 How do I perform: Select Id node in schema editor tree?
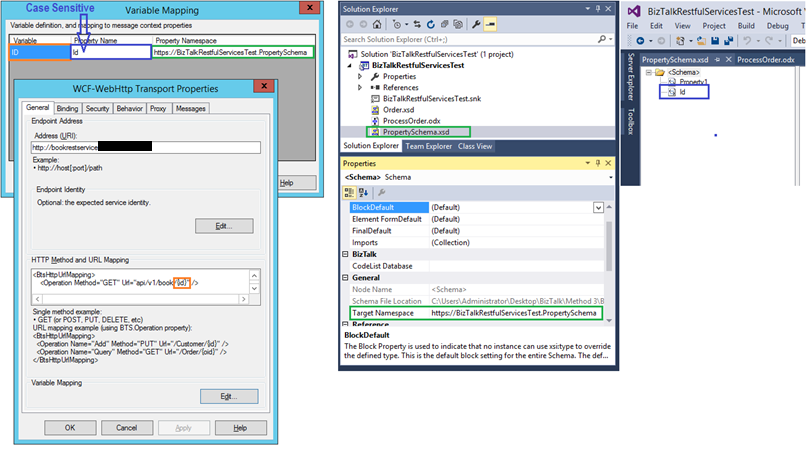point(682,92)
